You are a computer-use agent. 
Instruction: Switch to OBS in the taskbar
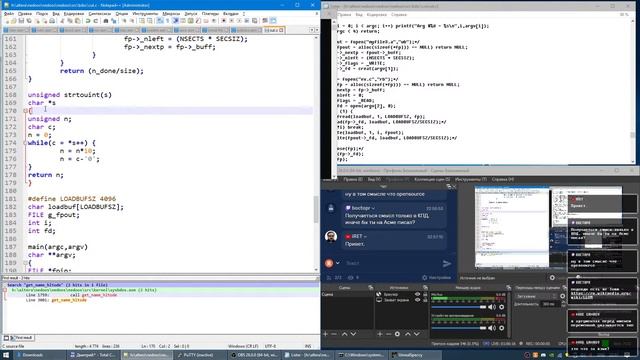255,355
